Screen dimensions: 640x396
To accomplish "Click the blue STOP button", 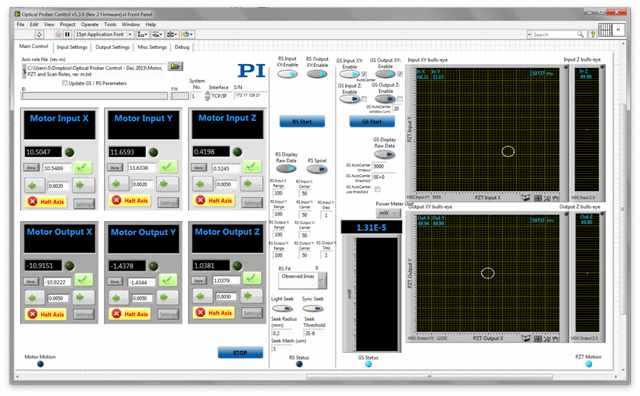I will 240,352.
